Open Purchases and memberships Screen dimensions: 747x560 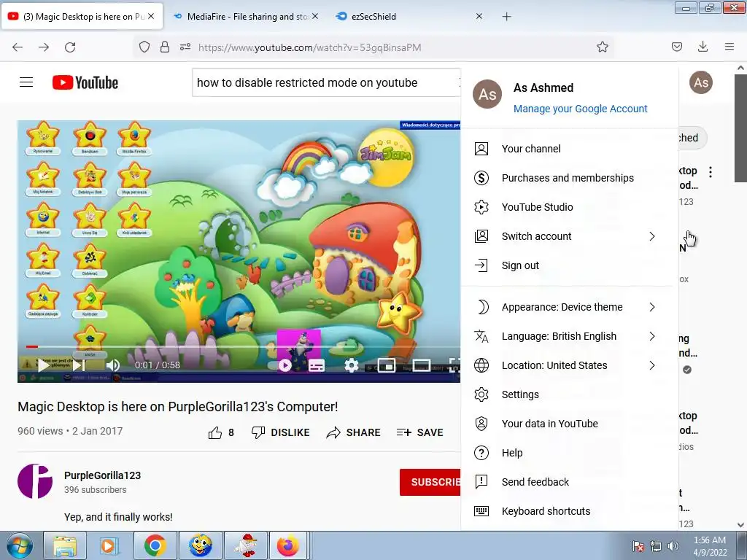[x=570, y=178]
